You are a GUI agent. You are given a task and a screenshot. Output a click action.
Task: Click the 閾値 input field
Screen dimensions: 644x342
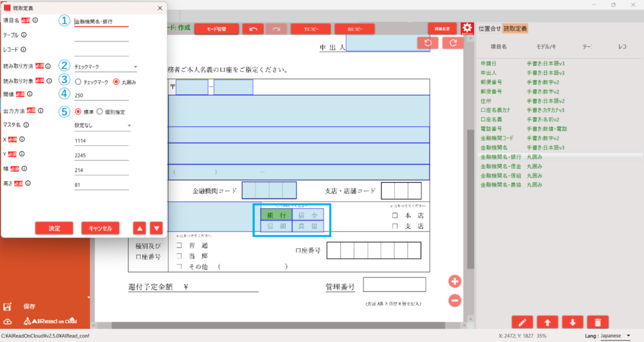click(x=101, y=96)
